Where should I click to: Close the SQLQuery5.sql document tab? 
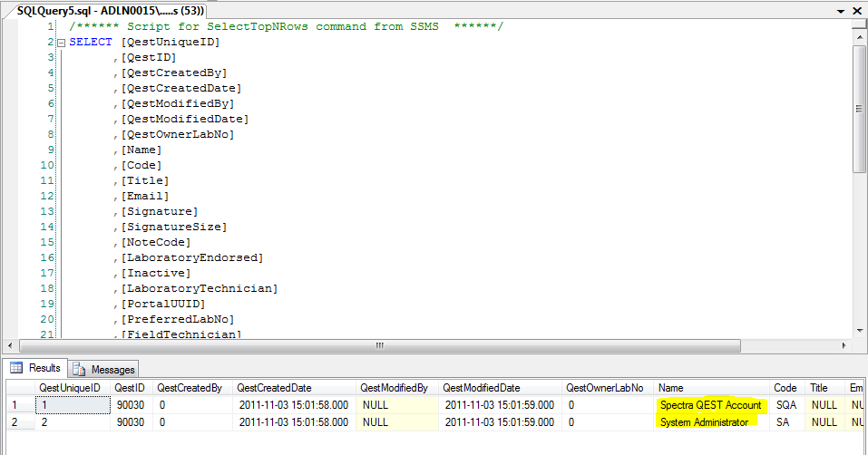tap(859, 10)
